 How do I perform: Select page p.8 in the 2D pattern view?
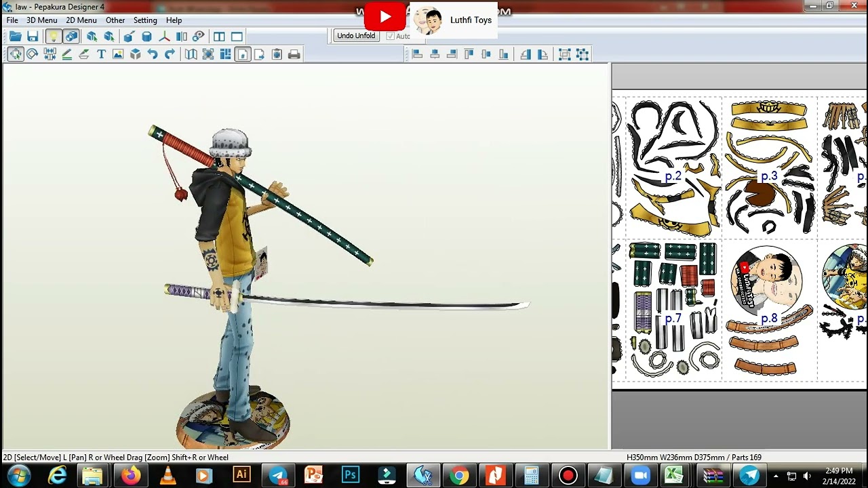(769, 319)
